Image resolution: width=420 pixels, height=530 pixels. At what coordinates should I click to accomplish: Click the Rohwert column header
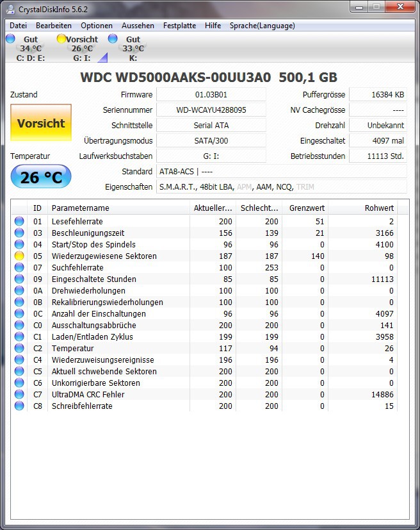tap(362, 208)
